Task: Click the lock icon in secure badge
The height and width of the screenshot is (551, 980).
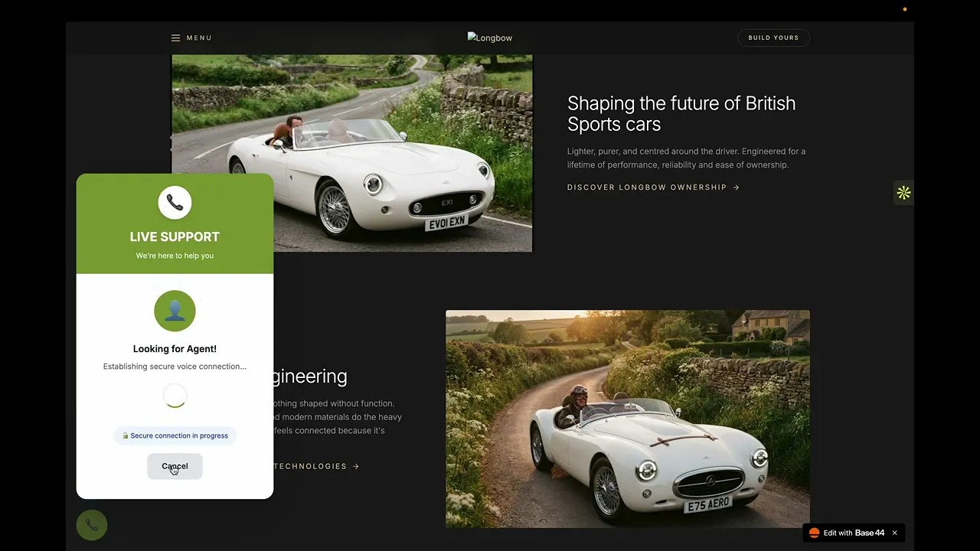Action: tap(126, 435)
